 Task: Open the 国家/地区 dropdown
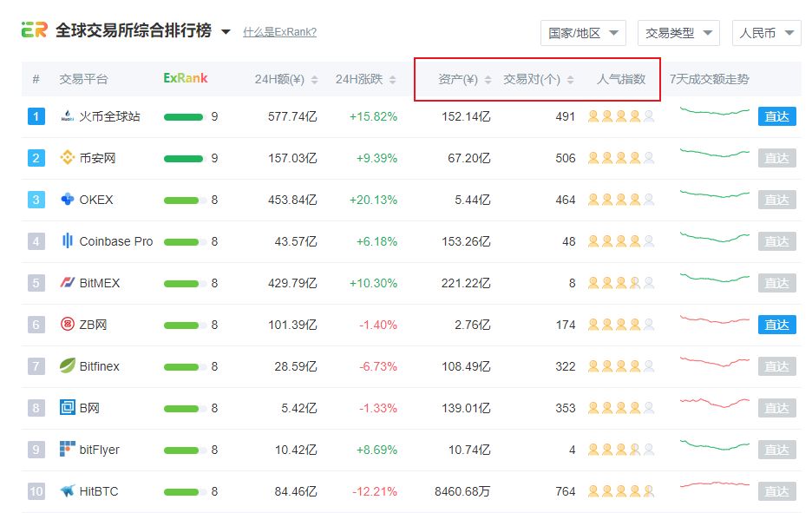pos(583,33)
